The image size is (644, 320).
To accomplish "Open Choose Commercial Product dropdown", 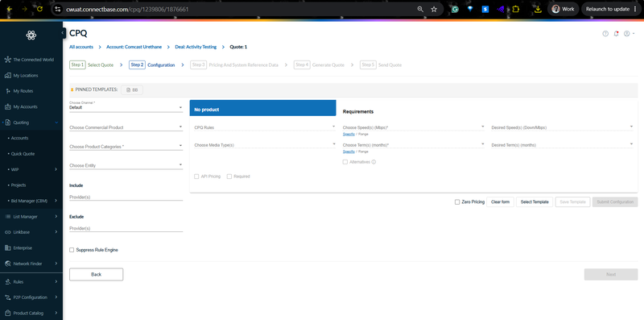I will click(126, 127).
